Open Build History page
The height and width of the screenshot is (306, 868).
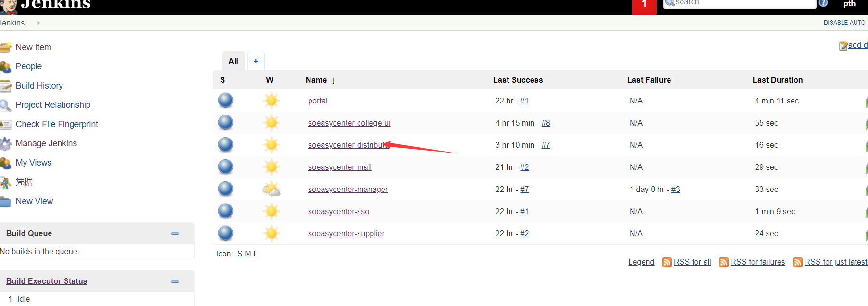[39, 86]
